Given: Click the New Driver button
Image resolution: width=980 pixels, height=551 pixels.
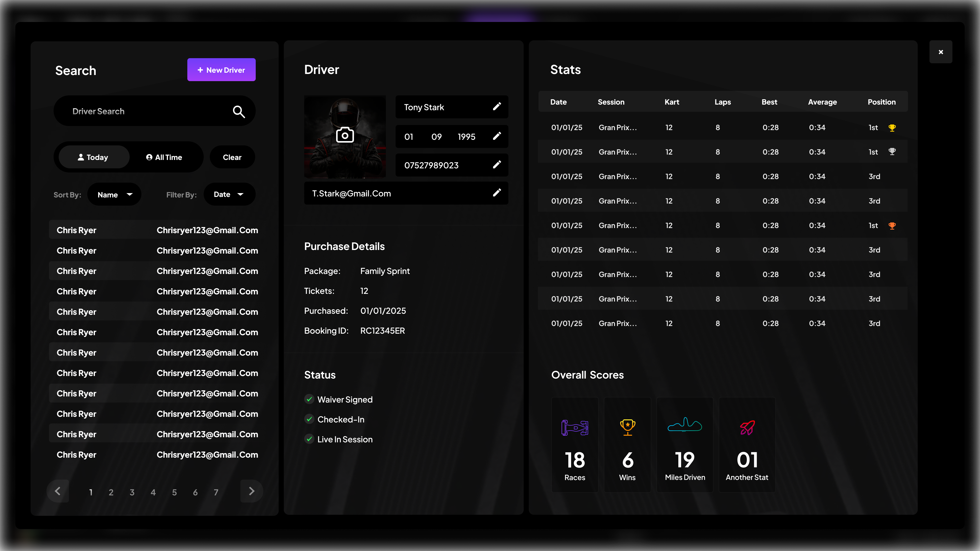Looking at the screenshot, I should [221, 70].
